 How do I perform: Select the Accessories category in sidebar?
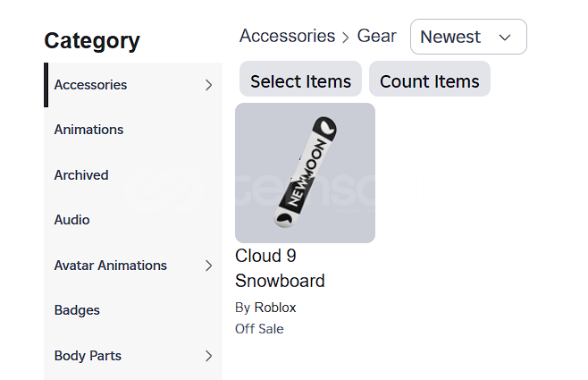click(x=90, y=85)
